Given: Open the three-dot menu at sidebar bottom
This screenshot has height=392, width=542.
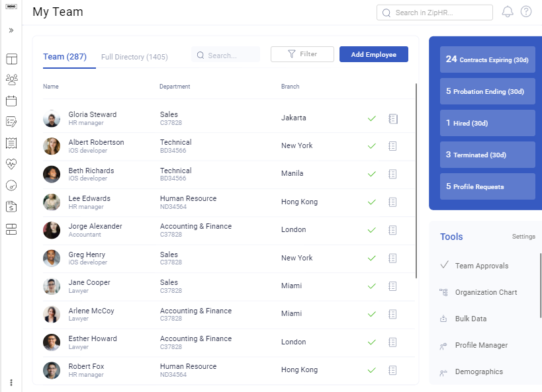Looking at the screenshot, I should [x=11, y=382].
